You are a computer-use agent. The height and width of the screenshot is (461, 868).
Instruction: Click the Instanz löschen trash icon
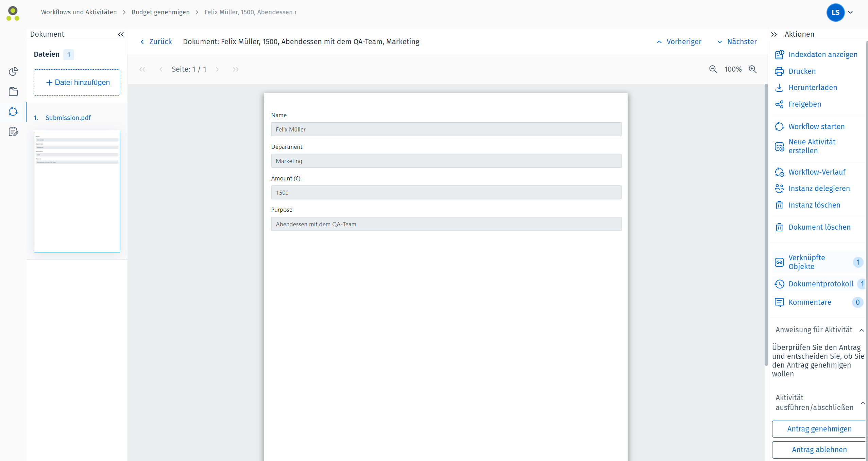pos(779,205)
